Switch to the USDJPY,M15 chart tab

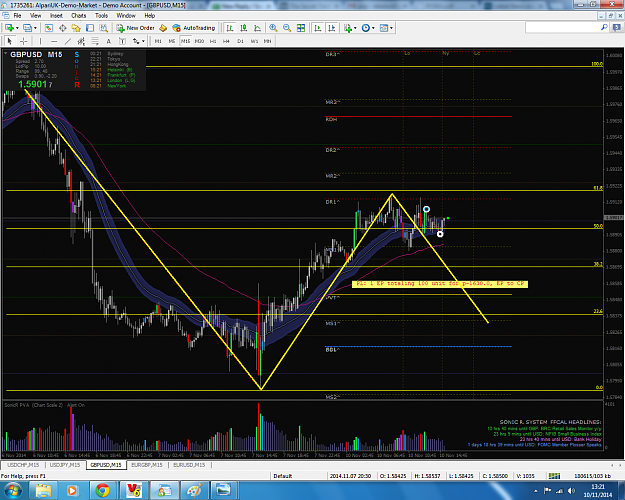coord(65,465)
